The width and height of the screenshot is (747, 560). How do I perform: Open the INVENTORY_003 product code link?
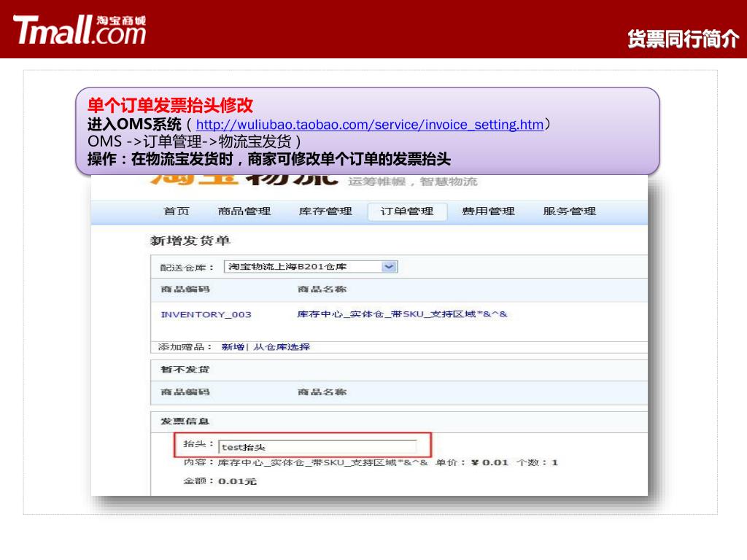[x=206, y=315]
